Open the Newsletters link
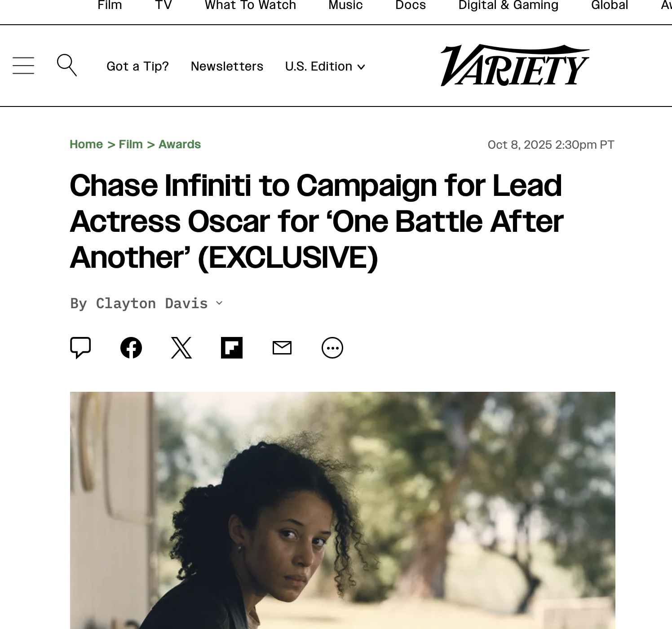The width and height of the screenshot is (672, 629). coord(227,66)
